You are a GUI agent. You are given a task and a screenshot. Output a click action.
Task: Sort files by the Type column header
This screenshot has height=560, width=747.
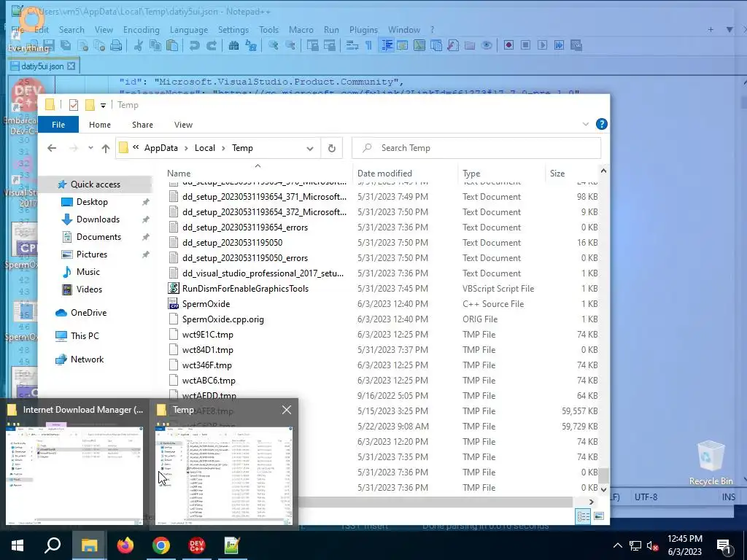tap(471, 174)
